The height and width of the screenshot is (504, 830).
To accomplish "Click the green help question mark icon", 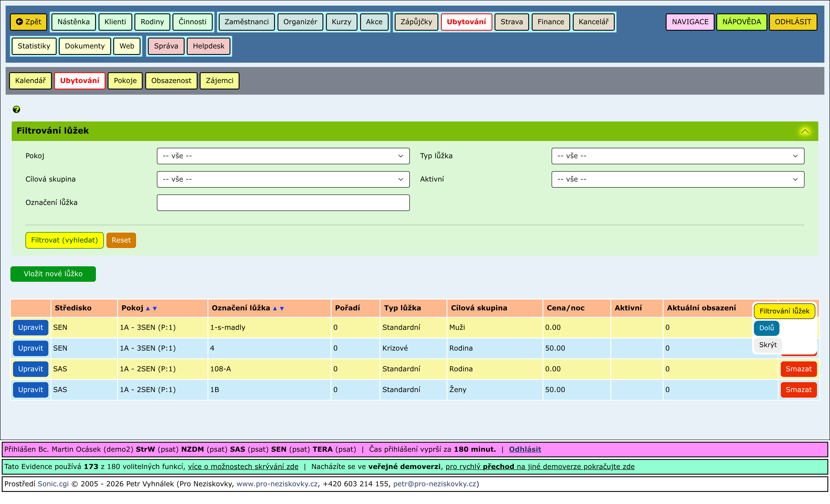I will point(16,109).
